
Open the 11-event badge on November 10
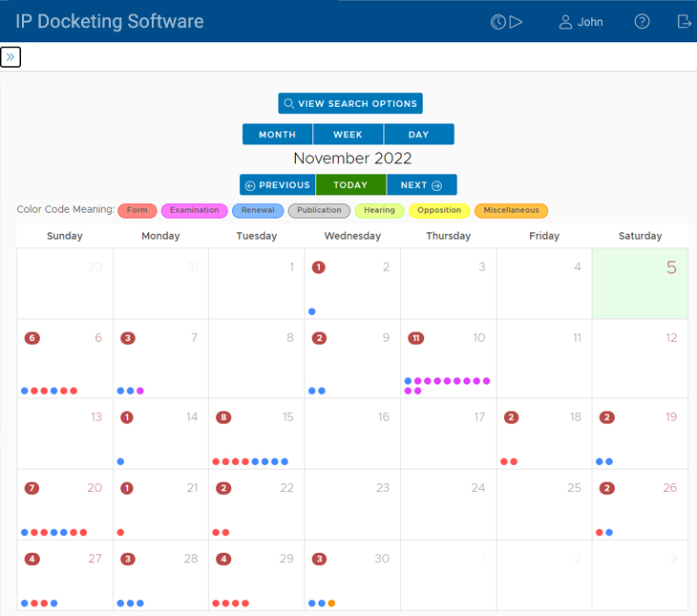pyautogui.click(x=415, y=338)
